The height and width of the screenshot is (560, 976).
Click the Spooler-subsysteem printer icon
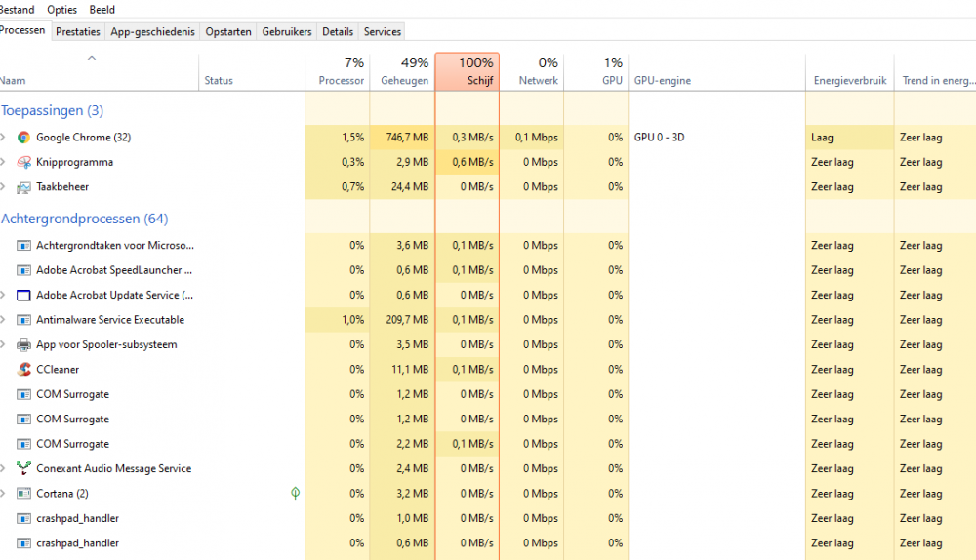[24, 344]
